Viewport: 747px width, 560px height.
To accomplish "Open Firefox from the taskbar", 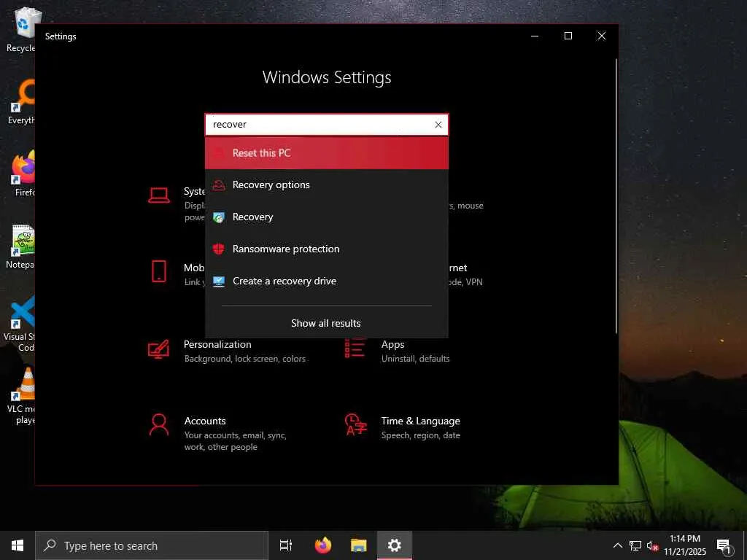I will tap(323, 545).
